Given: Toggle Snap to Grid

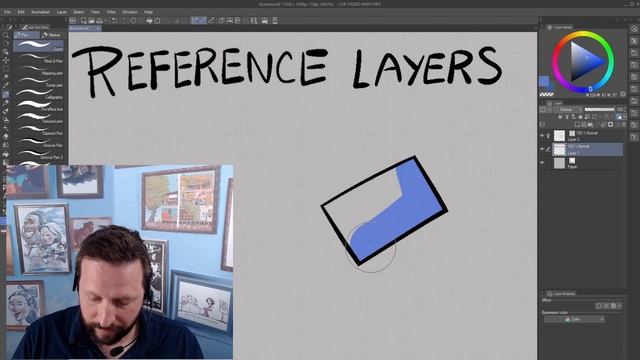Looking at the screenshot, I should coord(211,20).
